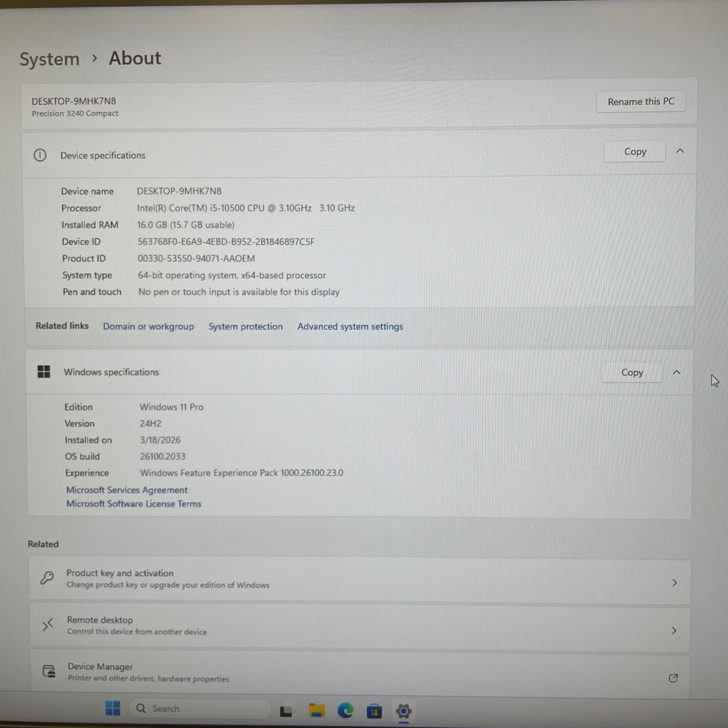Image resolution: width=728 pixels, height=728 pixels.
Task: Copy the device specifications
Action: tap(635, 152)
